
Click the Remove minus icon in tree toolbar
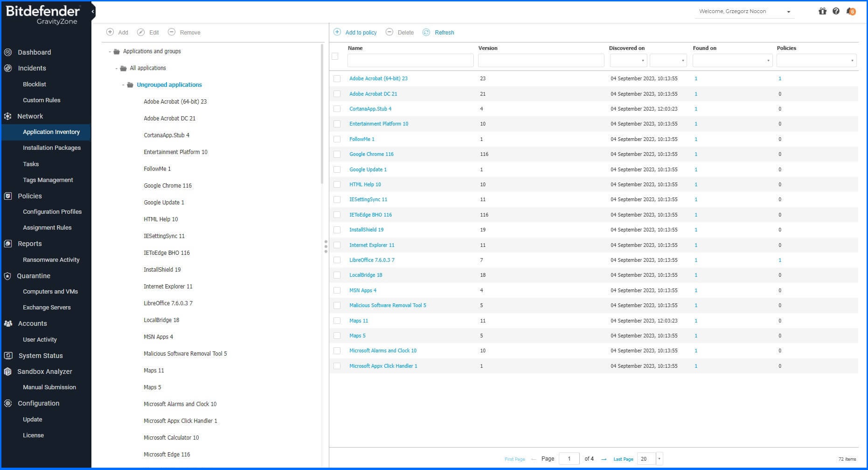[172, 32]
